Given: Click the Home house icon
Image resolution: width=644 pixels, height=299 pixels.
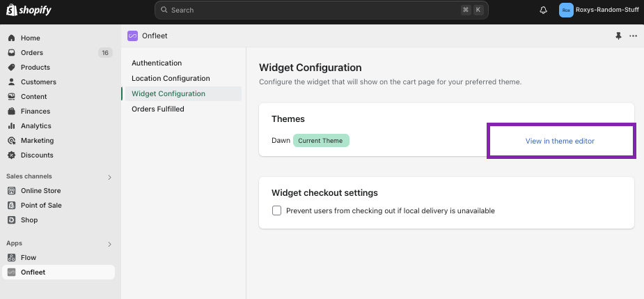Looking at the screenshot, I should (x=12, y=38).
